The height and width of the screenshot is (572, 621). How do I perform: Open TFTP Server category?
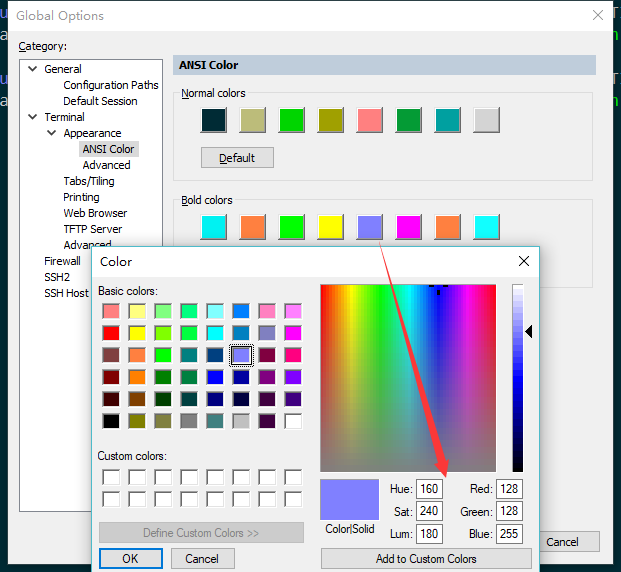click(x=93, y=229)
